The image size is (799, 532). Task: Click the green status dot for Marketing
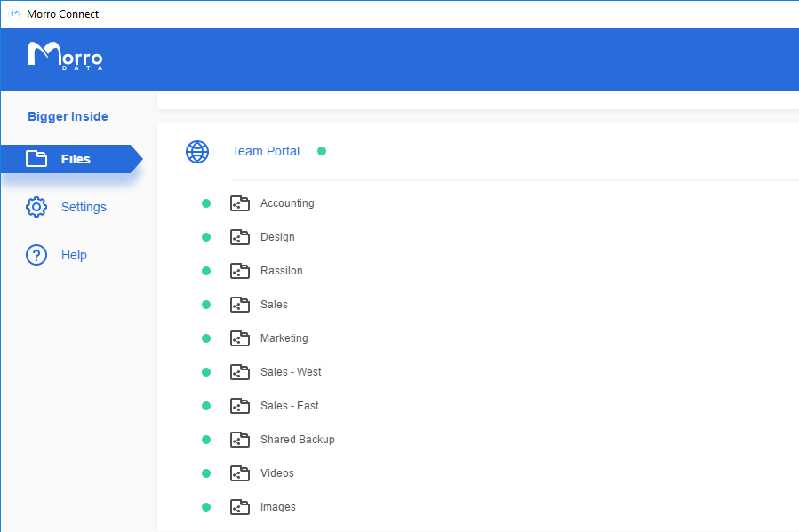(206, 338)
